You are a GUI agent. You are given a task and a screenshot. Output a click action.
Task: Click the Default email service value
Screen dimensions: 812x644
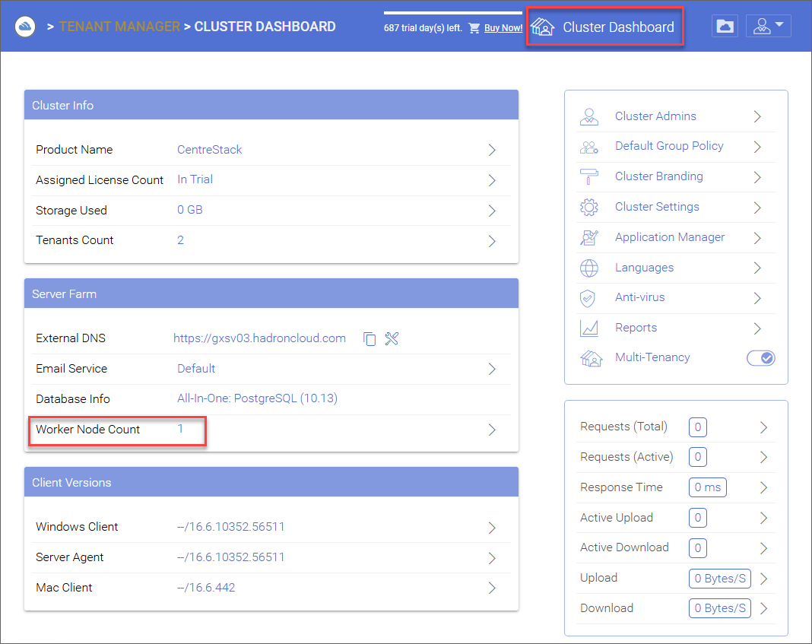point(195,369)
